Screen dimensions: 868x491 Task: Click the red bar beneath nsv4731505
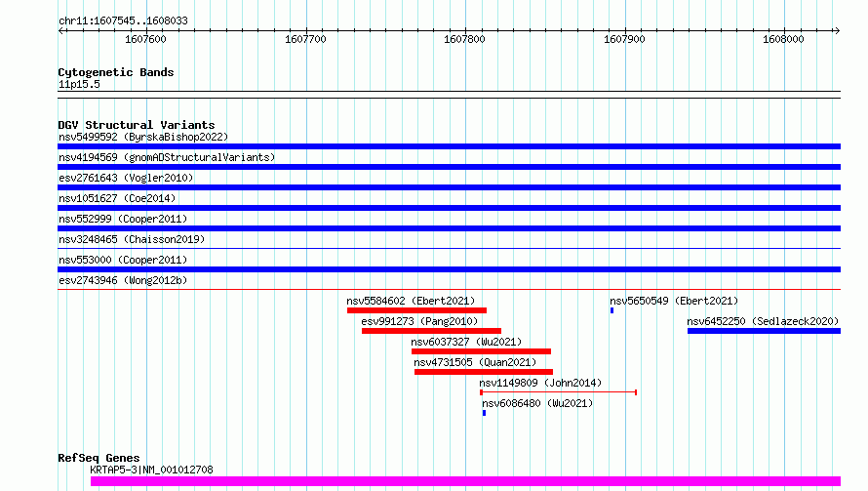coord(484,372)
